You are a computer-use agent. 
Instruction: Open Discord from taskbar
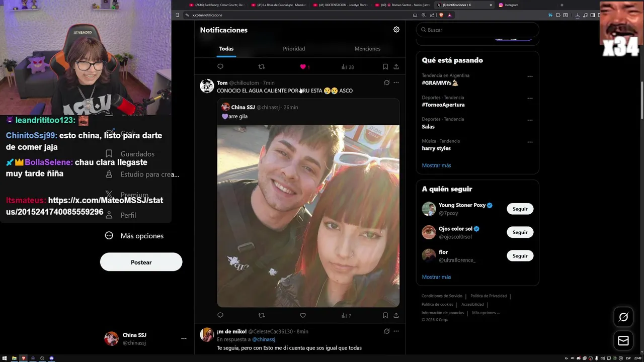click(x=51, y=358)
